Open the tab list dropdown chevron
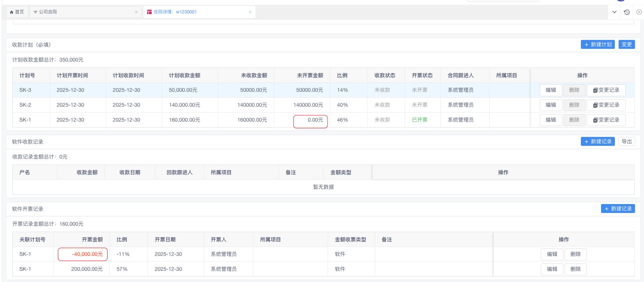The height and width of the screenshot is (282, 644). point(614,12)
